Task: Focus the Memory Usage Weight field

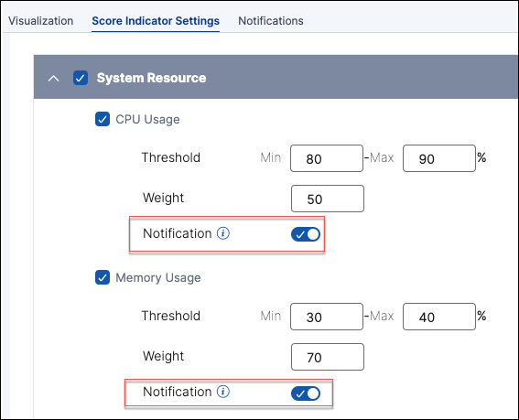Action: (x=328, y=357)
